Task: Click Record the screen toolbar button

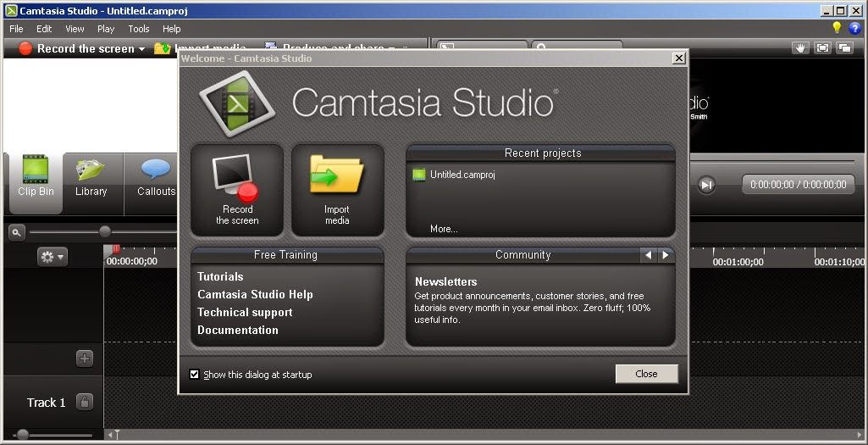Action: 76,49
